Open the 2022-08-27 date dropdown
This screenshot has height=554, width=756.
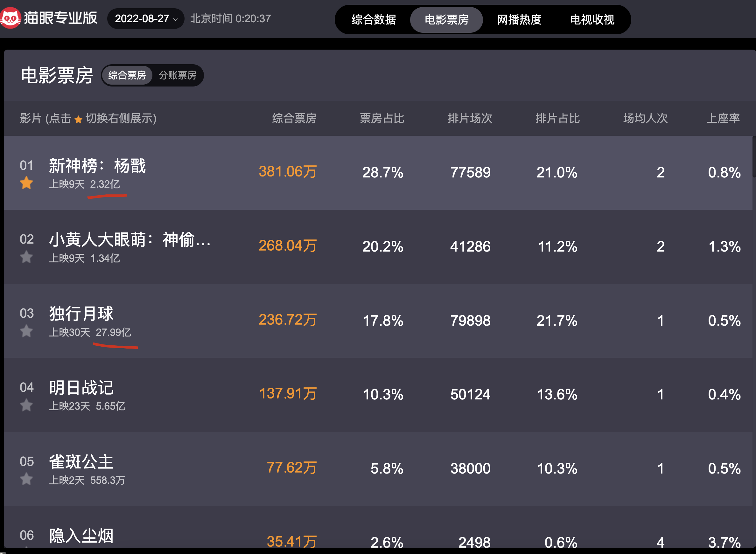point(146,19)
